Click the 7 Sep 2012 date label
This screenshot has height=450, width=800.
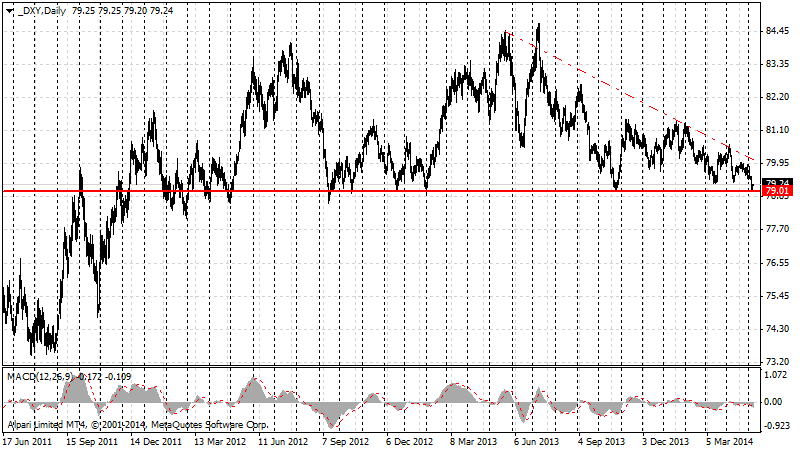click(346, 440)
